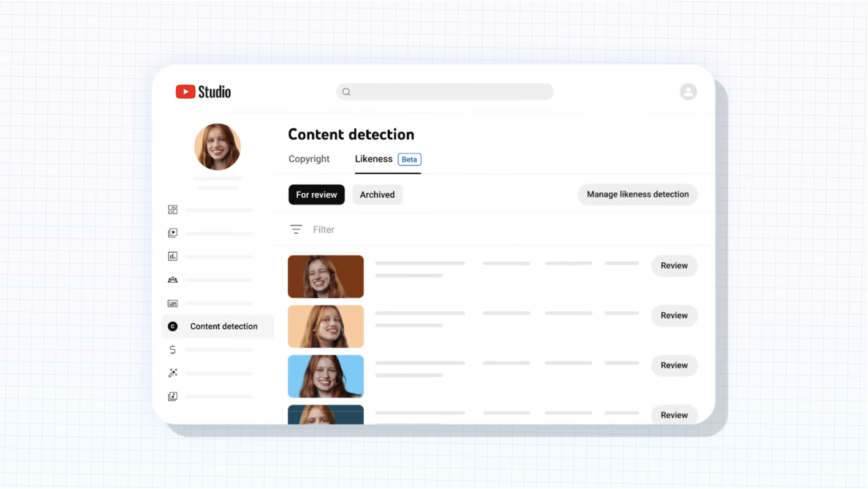The width and height of the screenshot is (868, 489).
Task: Open the Filter options
Action: tap(312, 230)
